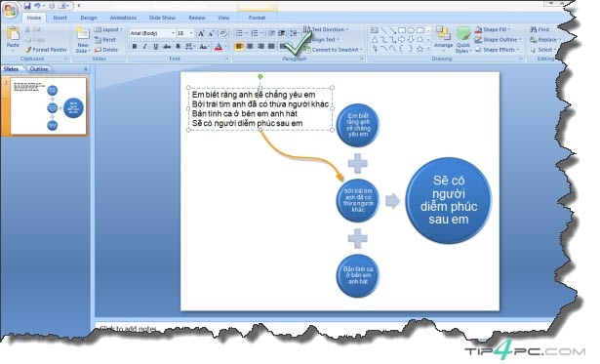Select the Oval shape
This screenshot has height=364, width=600.
tap(411, 30)
